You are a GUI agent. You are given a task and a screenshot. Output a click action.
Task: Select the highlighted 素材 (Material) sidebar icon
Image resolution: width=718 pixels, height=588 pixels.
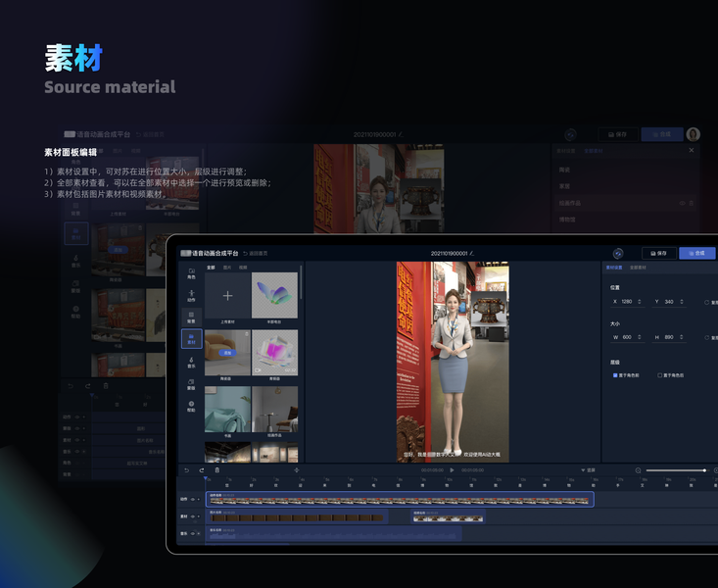[x=191, y=339]
